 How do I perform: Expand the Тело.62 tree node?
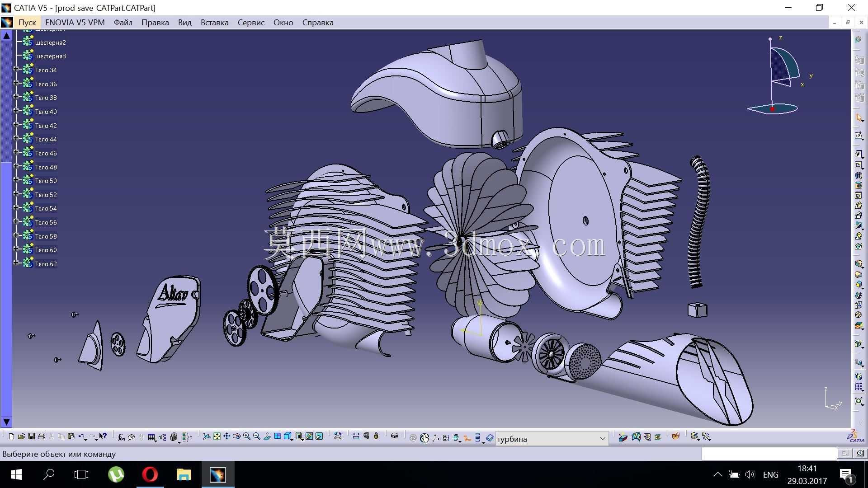pos(16,263)
